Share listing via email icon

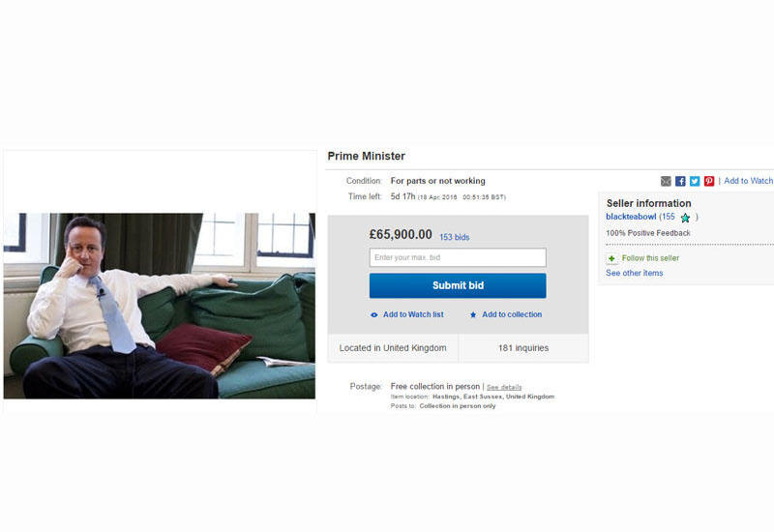(x=666, y=181)
